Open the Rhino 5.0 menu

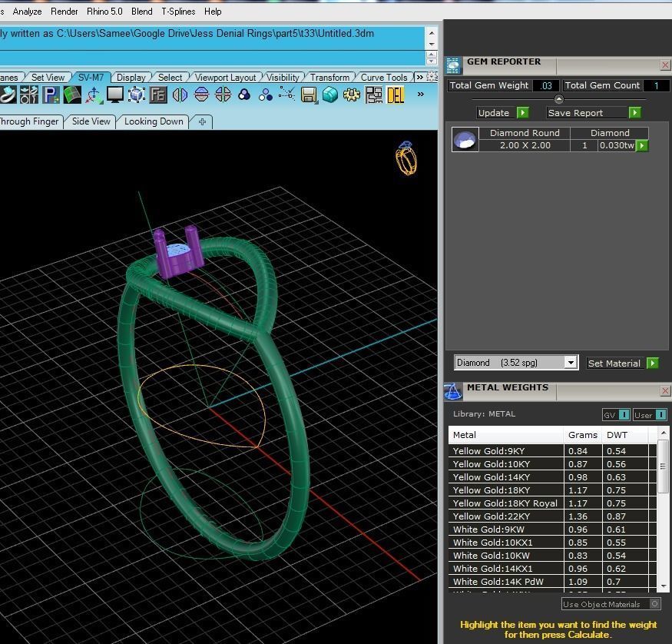point(104,12)
